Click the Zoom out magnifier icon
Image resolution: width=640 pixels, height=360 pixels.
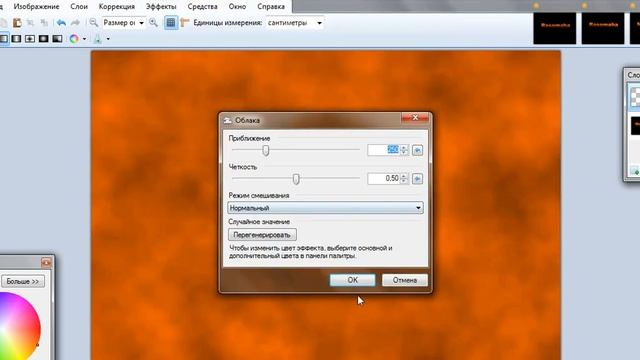point(93,23)
